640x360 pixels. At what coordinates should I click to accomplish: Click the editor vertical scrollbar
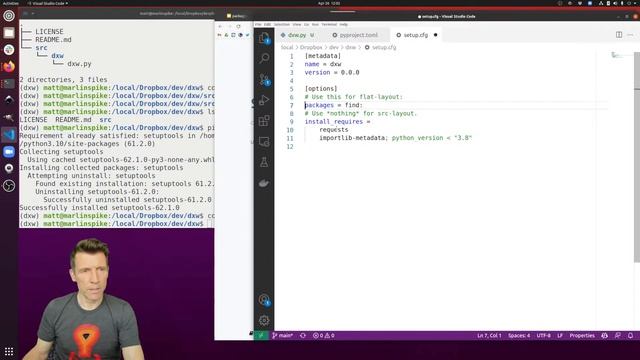(637, 157)
